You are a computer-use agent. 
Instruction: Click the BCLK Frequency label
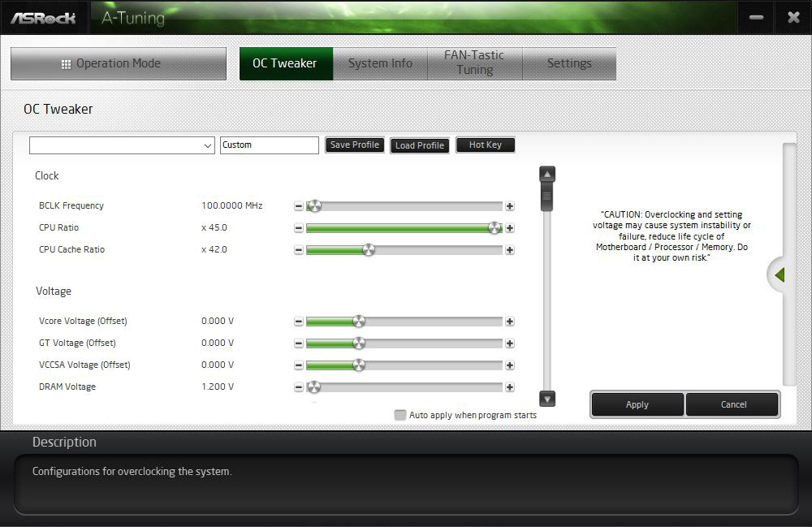(x=71, y=205)
